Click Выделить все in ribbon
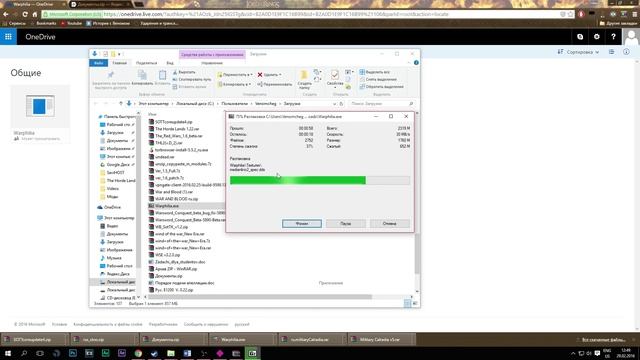The width and height of the screenshot is (640, 360). 375,72
